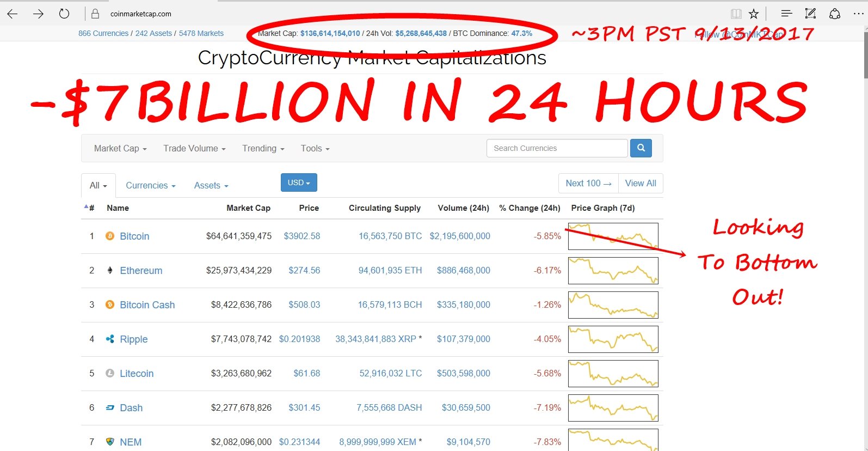868x451 pixels.
Task: Click the total Market Cap value $136,614,154,010
Action: [x=330, y=33]
